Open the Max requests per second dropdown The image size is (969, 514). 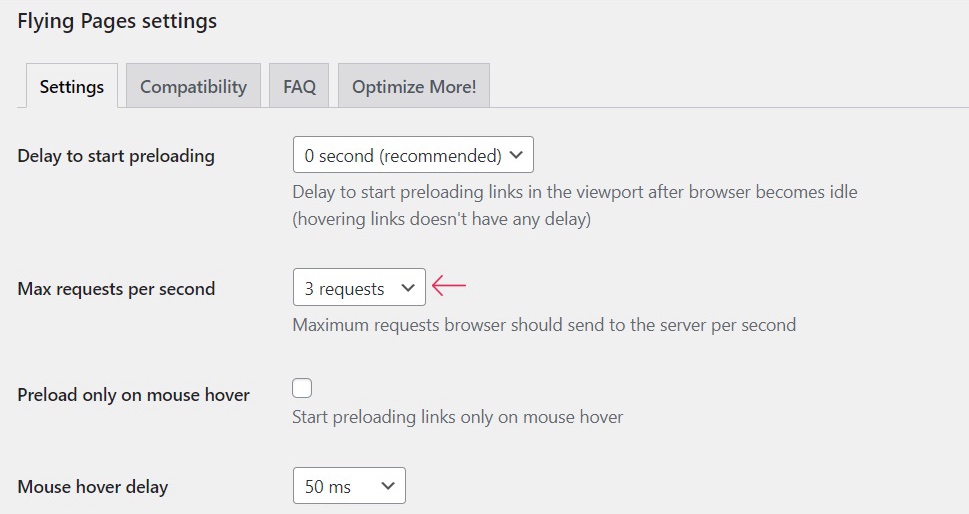coord(359,287)
